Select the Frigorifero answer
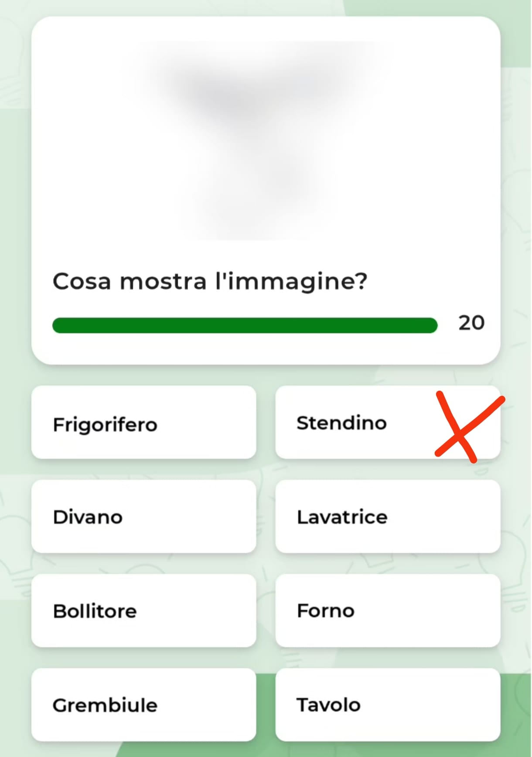 pyautogui.click(x=143, y=422)
